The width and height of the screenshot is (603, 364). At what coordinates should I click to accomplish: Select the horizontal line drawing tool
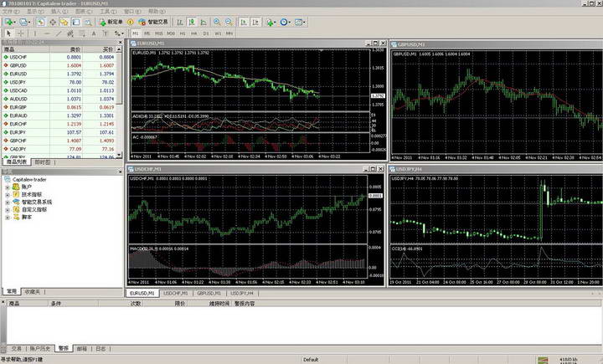pyautogui.click(x=47, y=33)
